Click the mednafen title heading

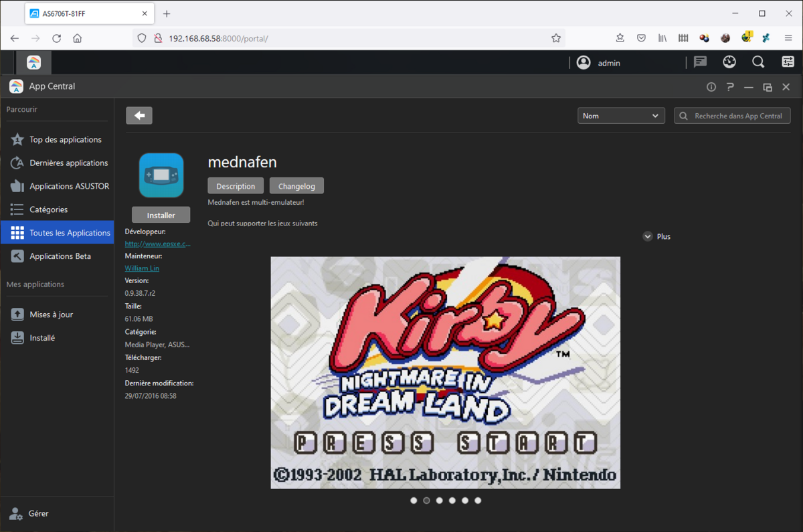242,162
